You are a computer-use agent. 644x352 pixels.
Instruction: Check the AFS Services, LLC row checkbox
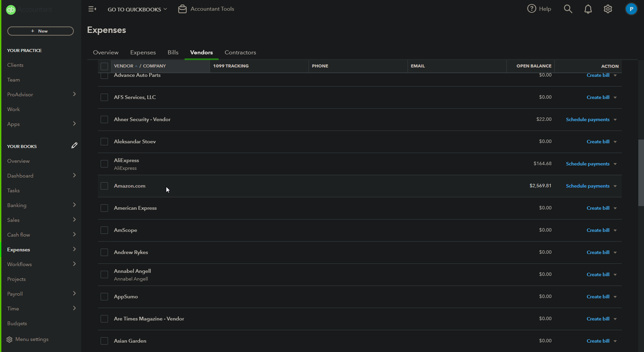point(104,97)
